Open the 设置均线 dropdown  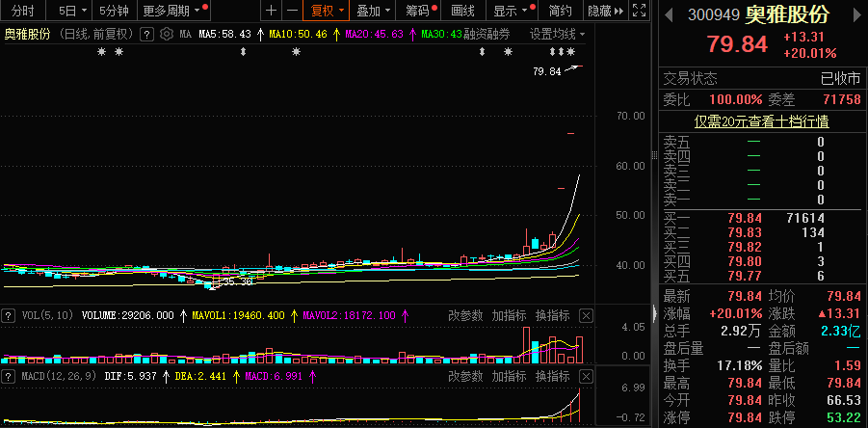pos(557,34)
